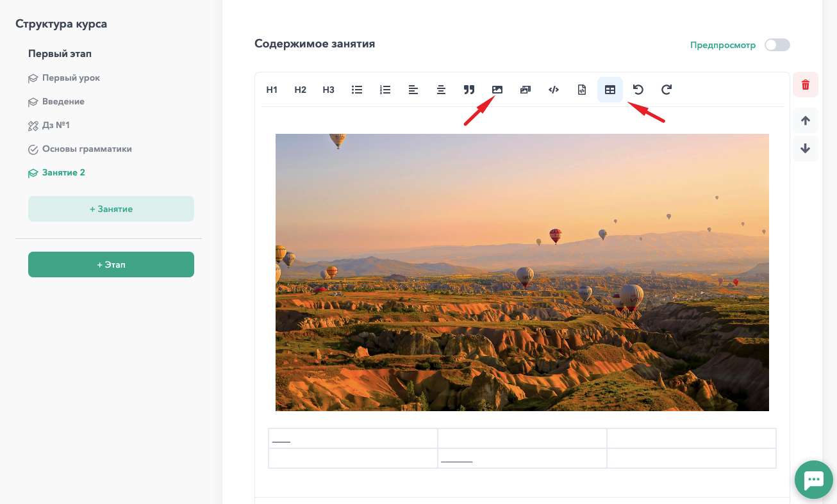Center-align the text
The width and height of the screenshot is (837, 504).
[441, 90]
